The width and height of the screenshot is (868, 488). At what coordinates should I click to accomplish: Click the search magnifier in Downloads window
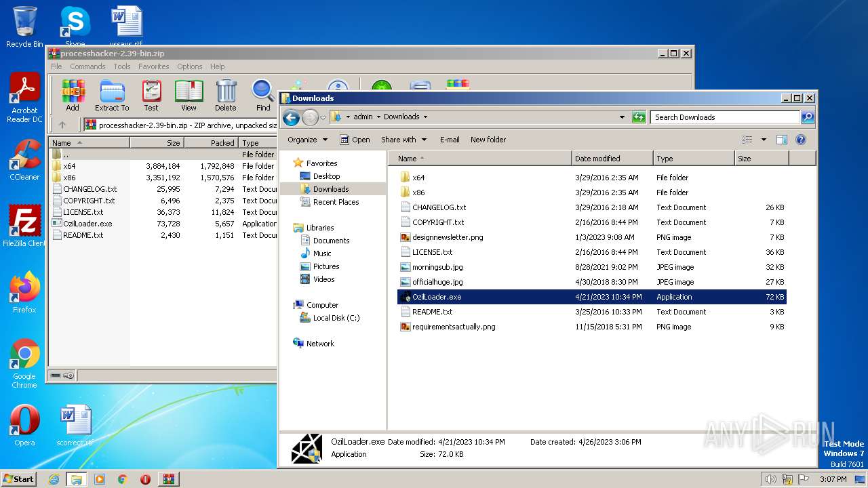point(807,117)
